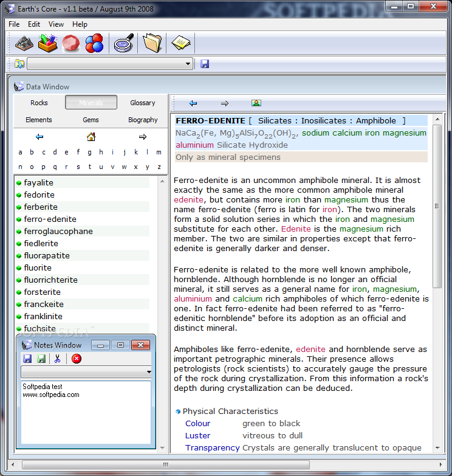Go back with the article back arrow
This screenshot has height=476, width=452.
tap(193, 103)
